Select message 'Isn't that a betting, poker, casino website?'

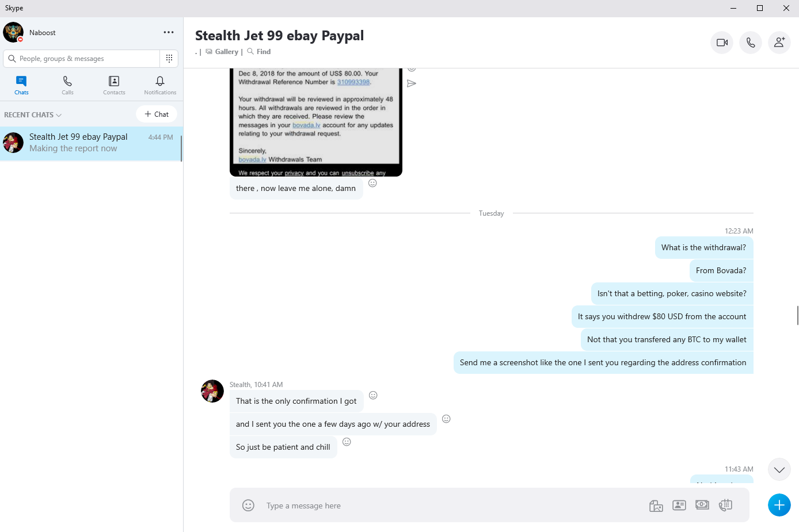pos(672,293)
